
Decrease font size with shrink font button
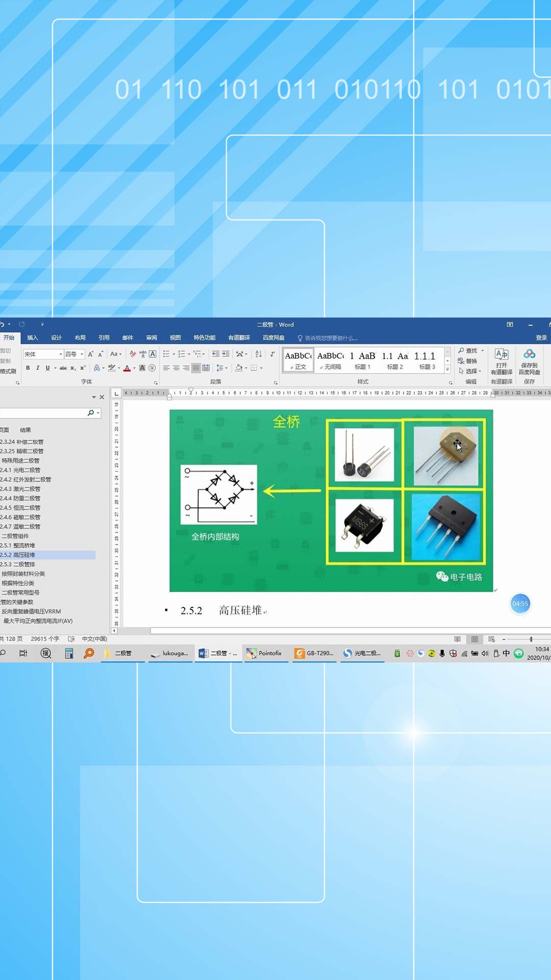[101, 354]
